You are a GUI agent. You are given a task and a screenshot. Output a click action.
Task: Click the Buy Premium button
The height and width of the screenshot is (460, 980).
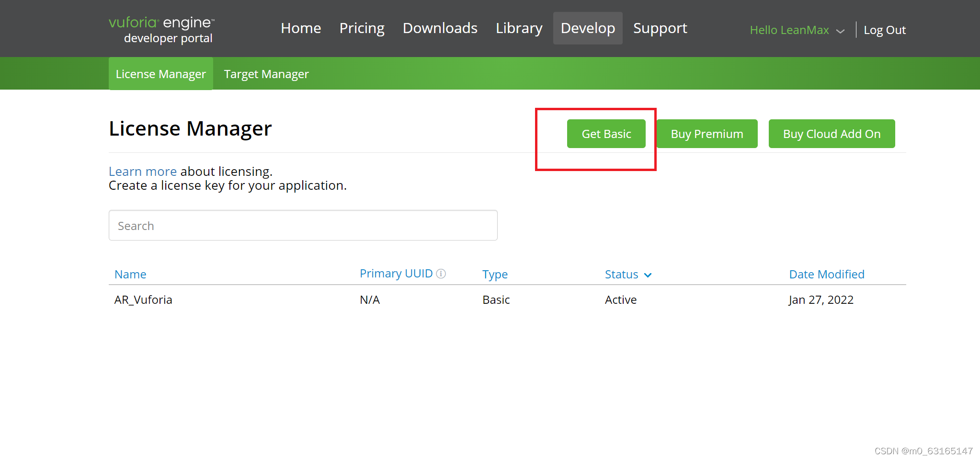[707, 134]
